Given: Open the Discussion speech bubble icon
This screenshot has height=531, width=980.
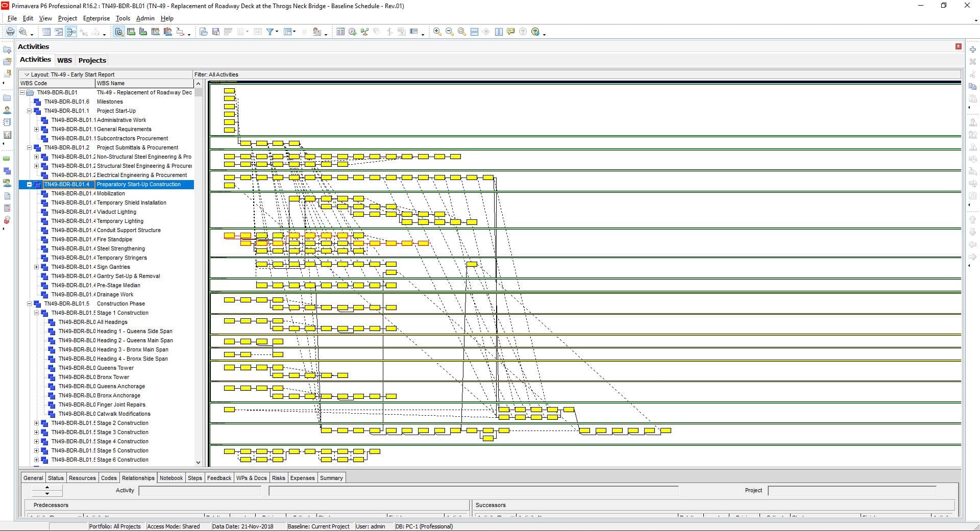Looking at the screenshot, I should [511, 32].
